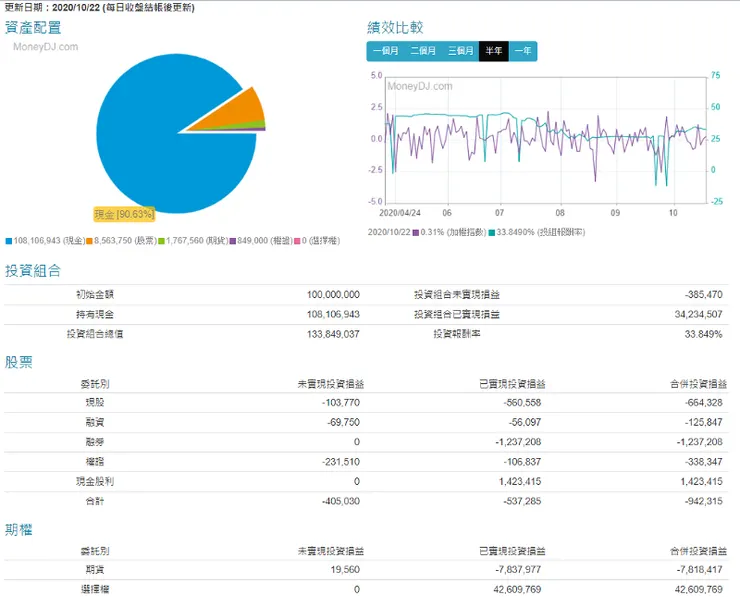740x597 pixels.
Task: Click the 期貨 unrealized value 19,560
Action: pos(345,570)
